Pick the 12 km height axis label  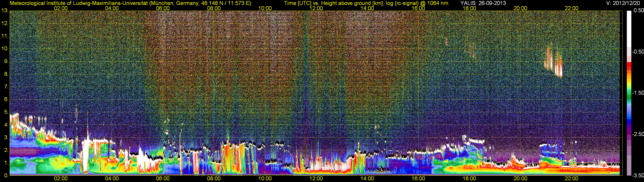pyautogui.click(x=5, y=23)
